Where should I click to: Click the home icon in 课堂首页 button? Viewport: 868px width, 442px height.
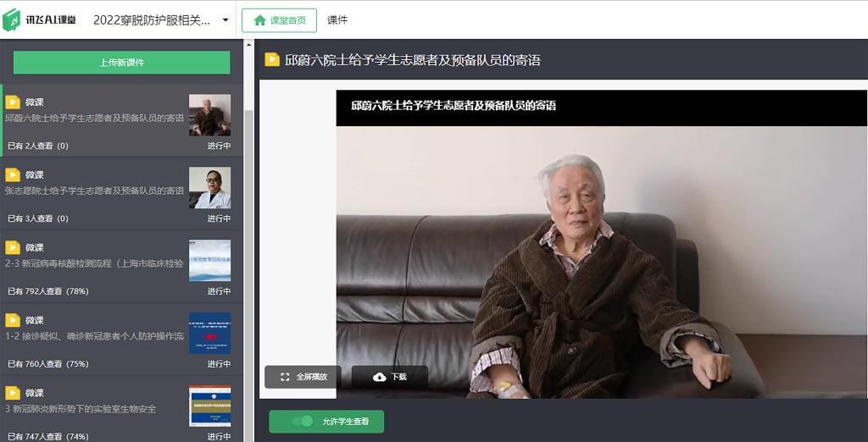(260, 20)
